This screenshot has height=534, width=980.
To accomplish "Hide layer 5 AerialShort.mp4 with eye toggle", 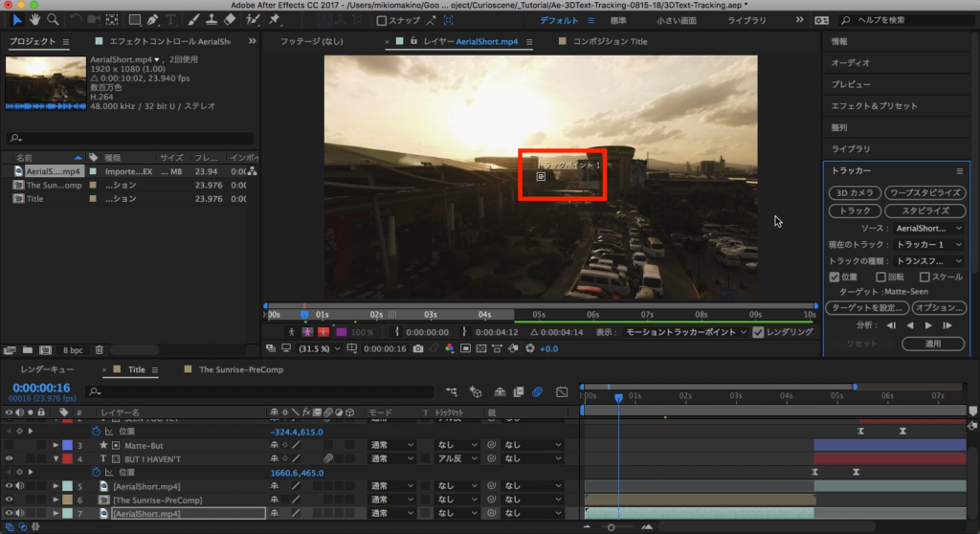I will 9,486.
